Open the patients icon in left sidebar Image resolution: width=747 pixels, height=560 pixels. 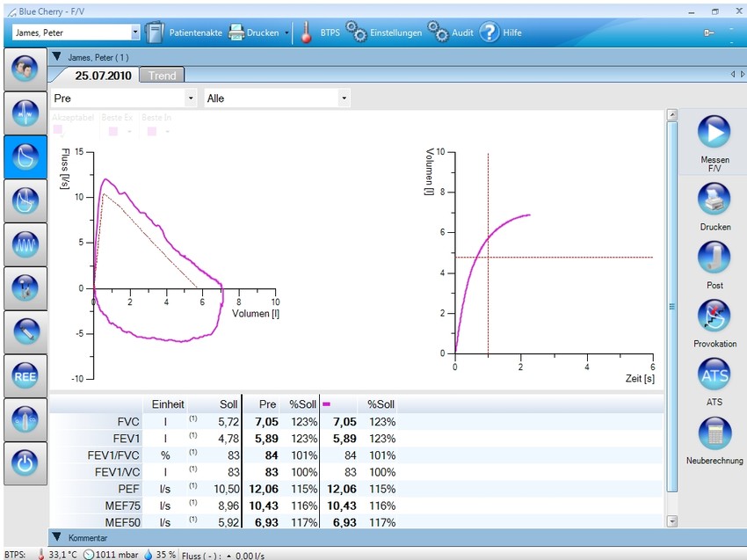tap(25, 69)
